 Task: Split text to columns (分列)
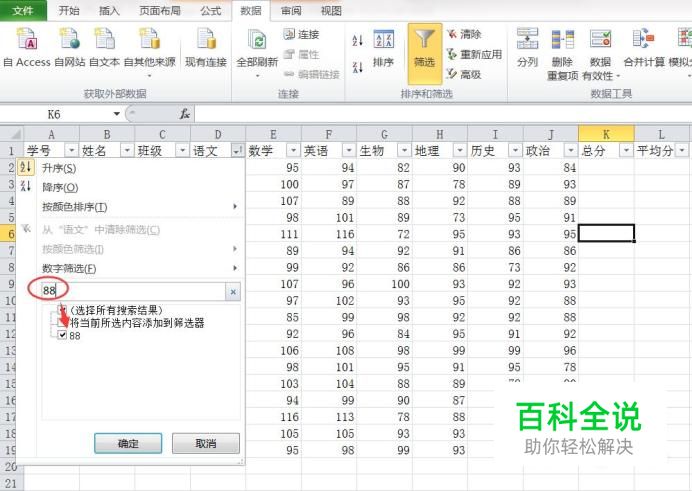(x=528, y=47)
